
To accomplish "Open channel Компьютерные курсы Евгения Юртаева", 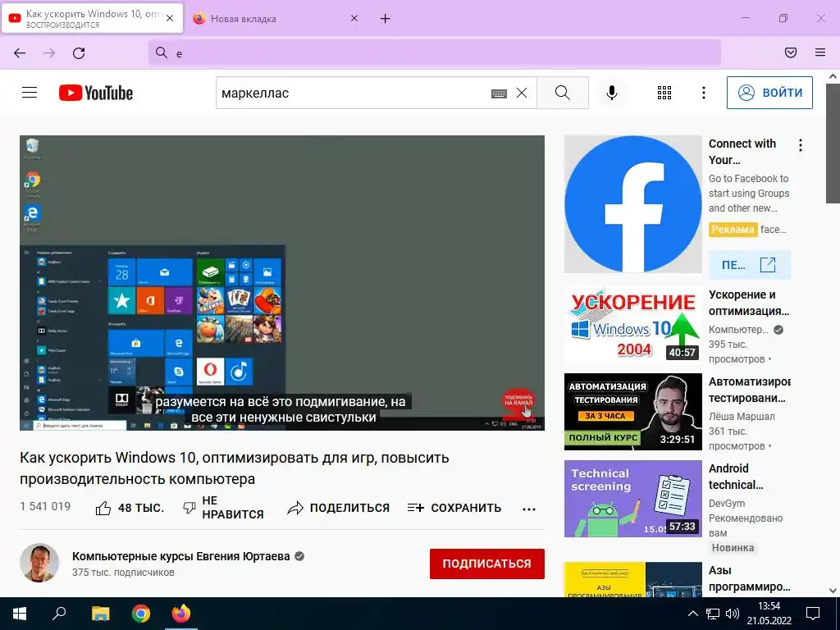I will (181, 556).
